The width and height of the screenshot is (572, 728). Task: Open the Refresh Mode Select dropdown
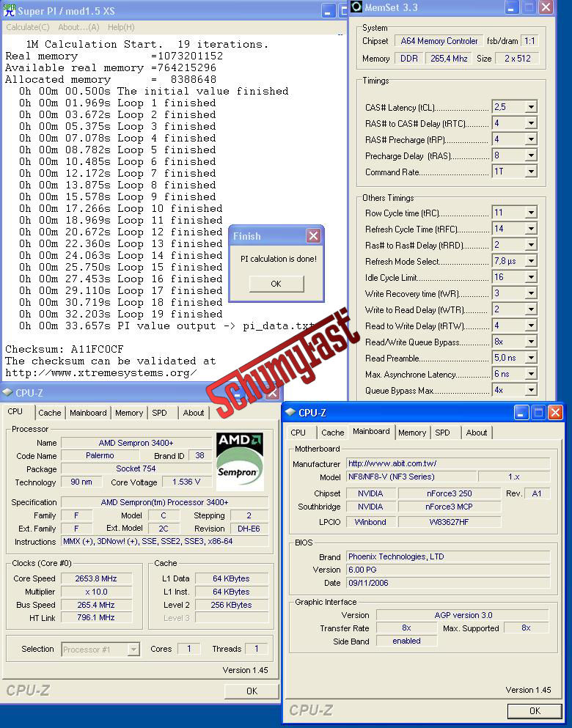(531, 261)
